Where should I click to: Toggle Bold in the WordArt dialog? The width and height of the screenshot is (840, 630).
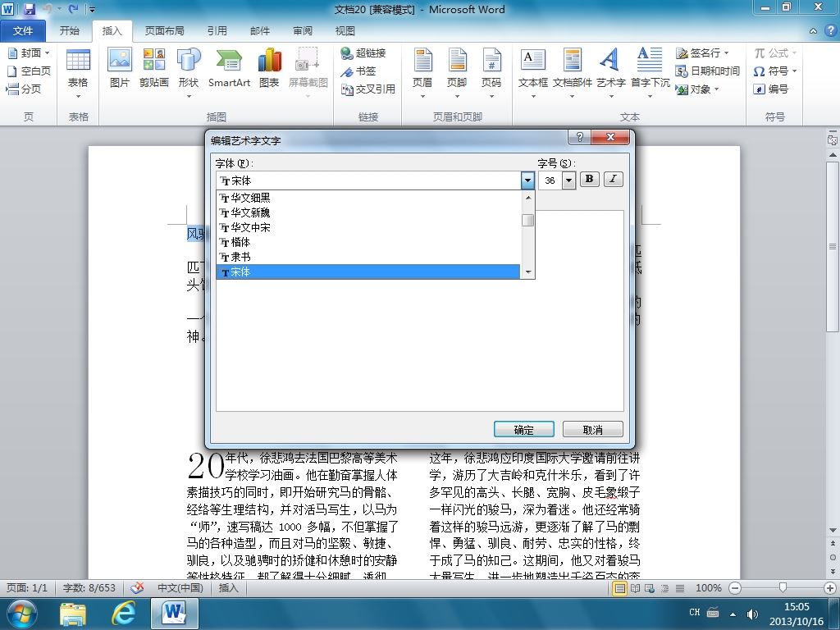(x=589, y=180)
